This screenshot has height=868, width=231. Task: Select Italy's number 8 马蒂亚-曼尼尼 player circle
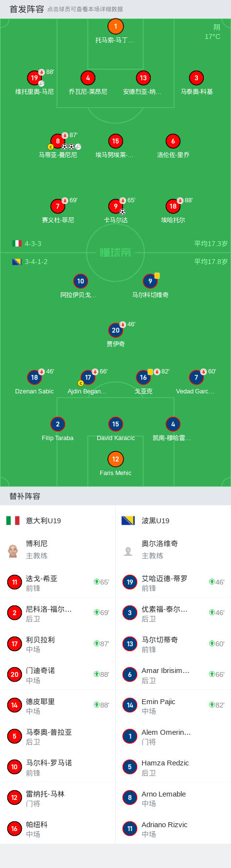point(58,141)
